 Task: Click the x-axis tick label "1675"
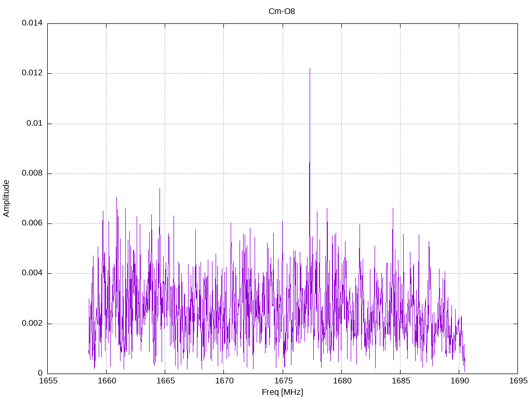(283, 381)
